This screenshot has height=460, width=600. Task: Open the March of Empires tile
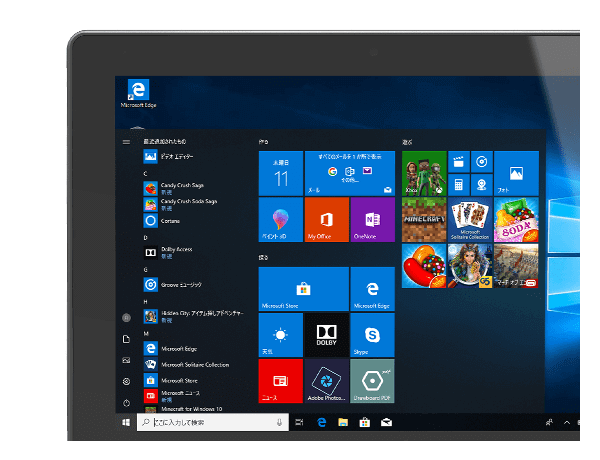click(x=516, y=266)
